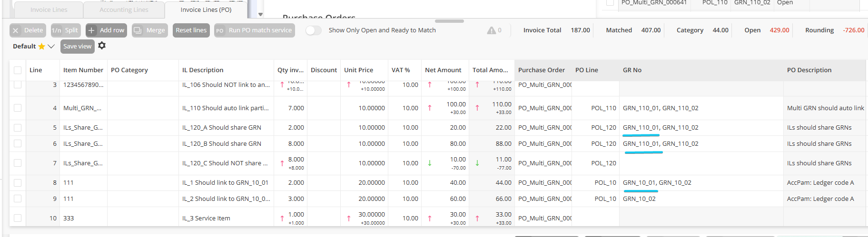The image size is (868, 237).
Task: Click red up arrow in line 10 Unit Price
Action: click(x=349, y=218)
